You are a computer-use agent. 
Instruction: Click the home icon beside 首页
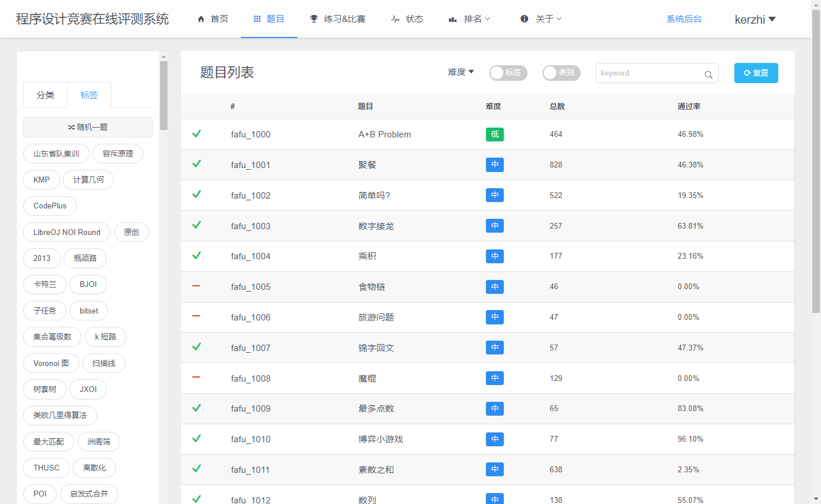point(201,19)
